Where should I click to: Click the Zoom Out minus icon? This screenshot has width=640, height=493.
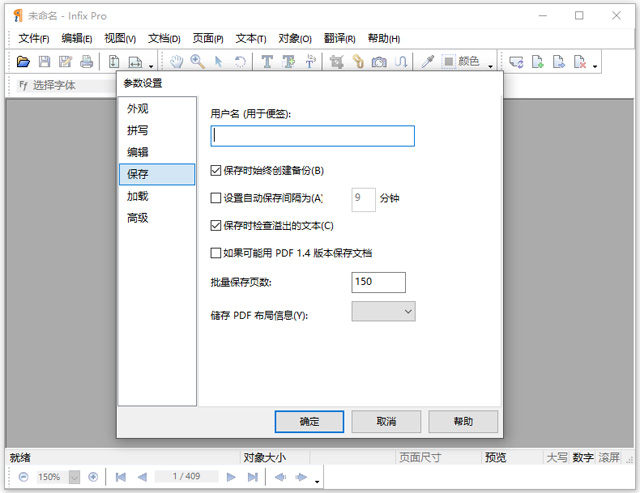point(23,477)
